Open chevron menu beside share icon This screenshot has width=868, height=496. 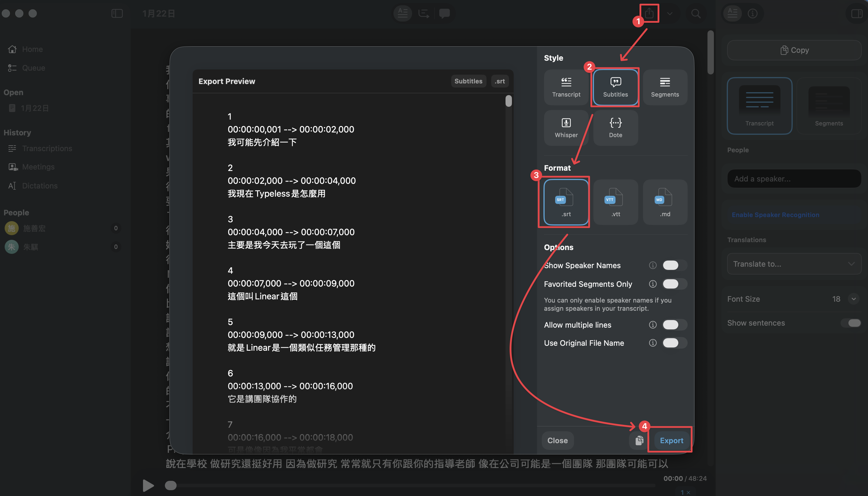pyautogui.click(x=670, y=14)
